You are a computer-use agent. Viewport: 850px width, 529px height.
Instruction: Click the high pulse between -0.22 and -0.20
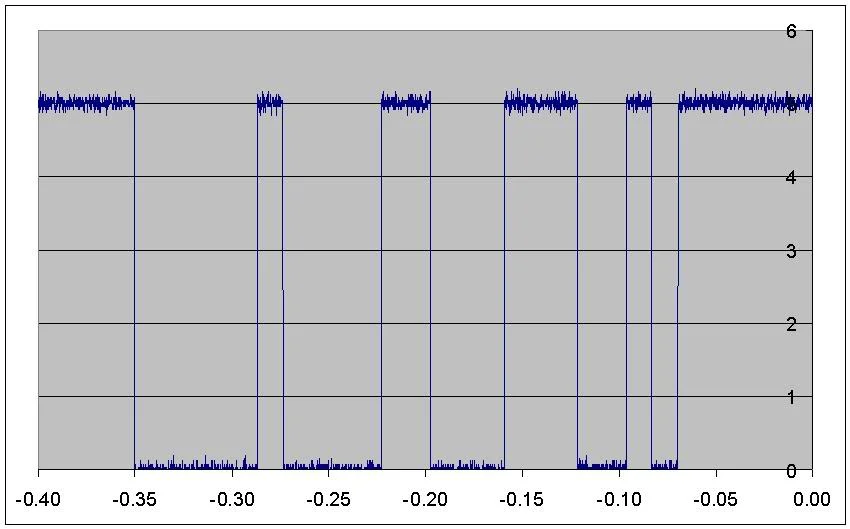click(406, 102)
